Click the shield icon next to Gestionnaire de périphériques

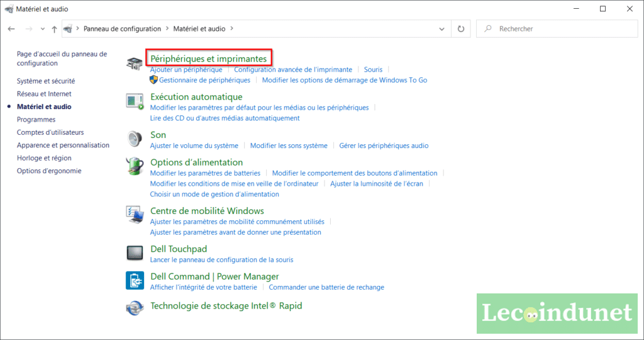tap(153, 80)
